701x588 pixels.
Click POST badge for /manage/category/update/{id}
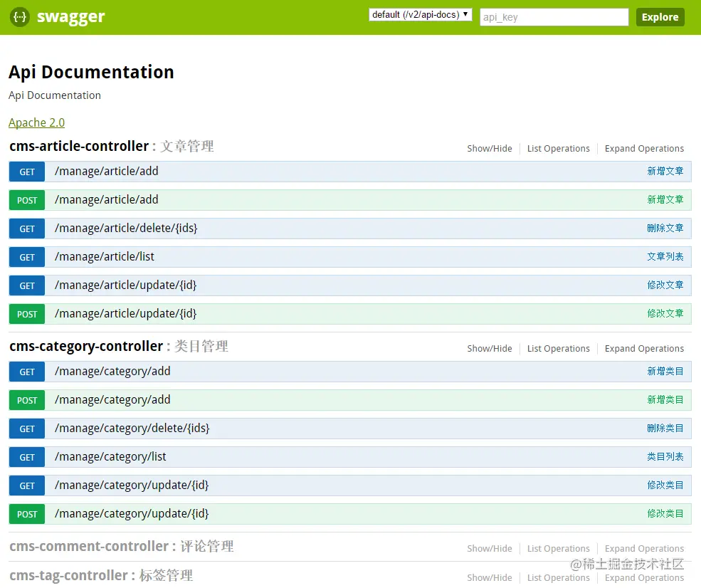27,514
